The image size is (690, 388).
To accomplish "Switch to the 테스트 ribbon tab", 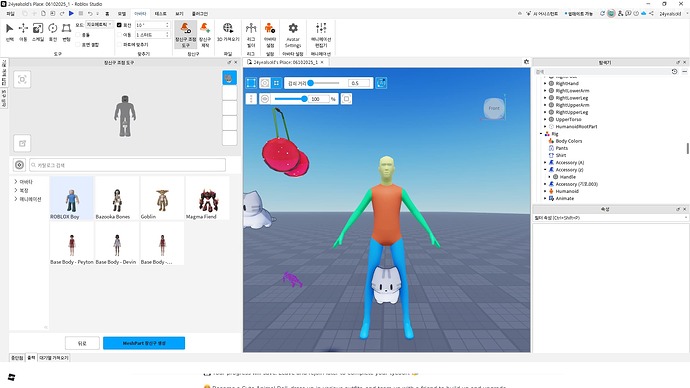I will (161, 14).
